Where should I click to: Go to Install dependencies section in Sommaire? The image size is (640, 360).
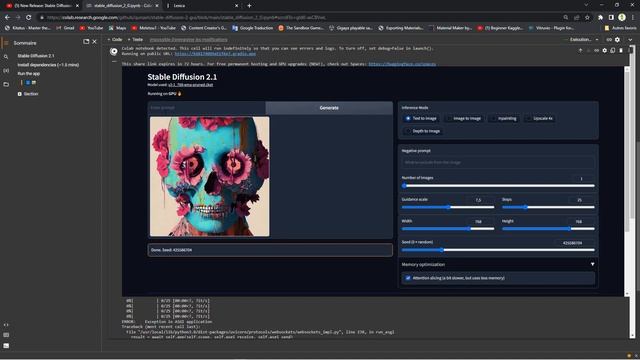point(48,65)
